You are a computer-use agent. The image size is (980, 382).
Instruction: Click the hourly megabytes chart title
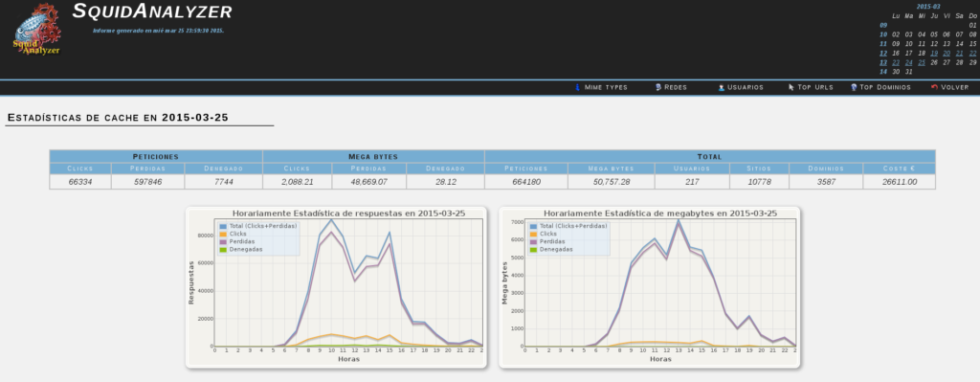[x=660, y=213]
